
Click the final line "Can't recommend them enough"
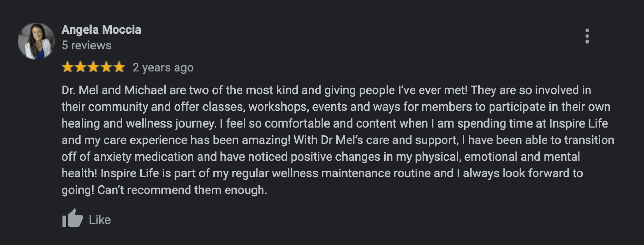(182, 190)
